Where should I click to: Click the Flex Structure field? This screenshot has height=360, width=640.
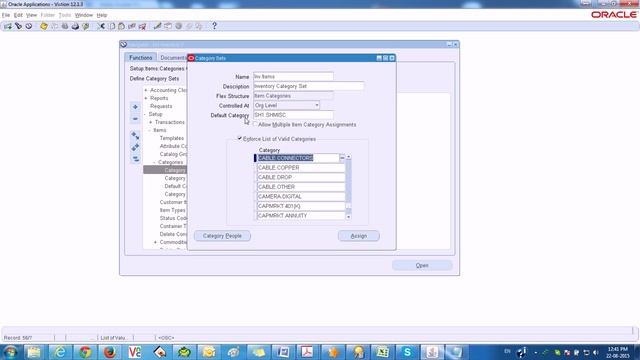(293, 96)
